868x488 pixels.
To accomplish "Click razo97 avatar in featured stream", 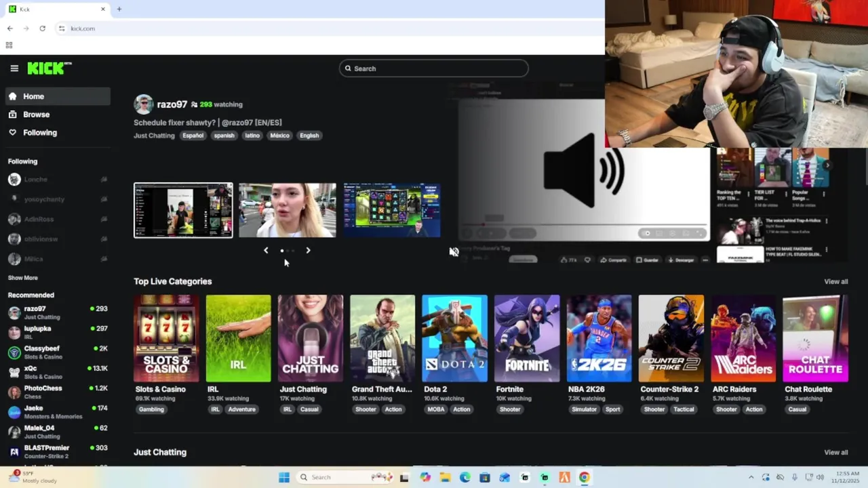I will [143, 104].
